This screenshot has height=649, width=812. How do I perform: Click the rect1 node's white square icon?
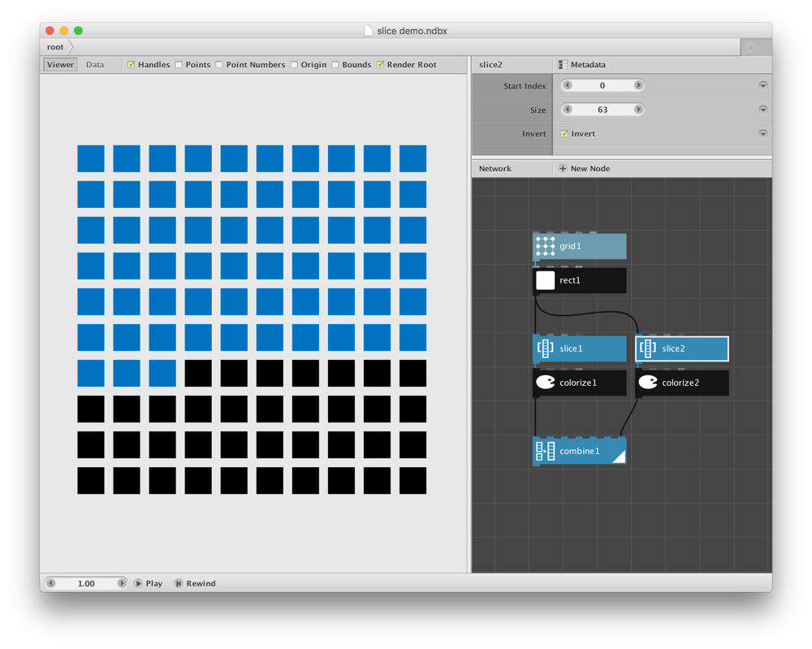pos(546,280)
